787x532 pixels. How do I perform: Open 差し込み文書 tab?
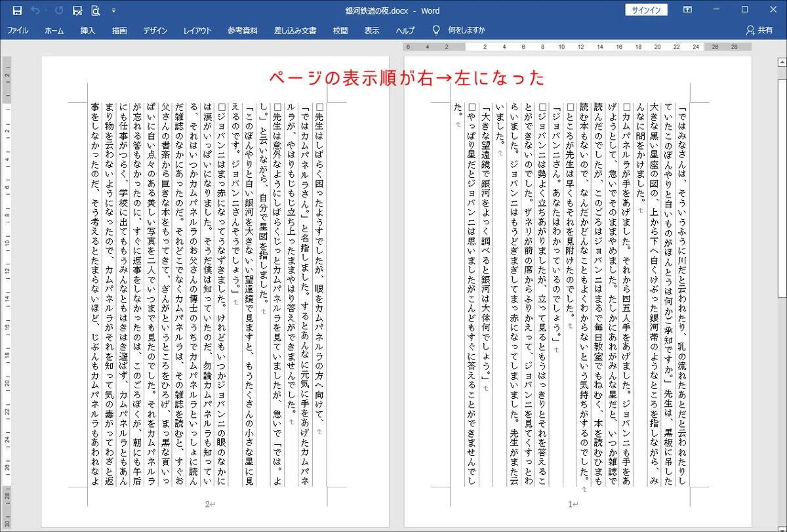(x=295, y=31)
